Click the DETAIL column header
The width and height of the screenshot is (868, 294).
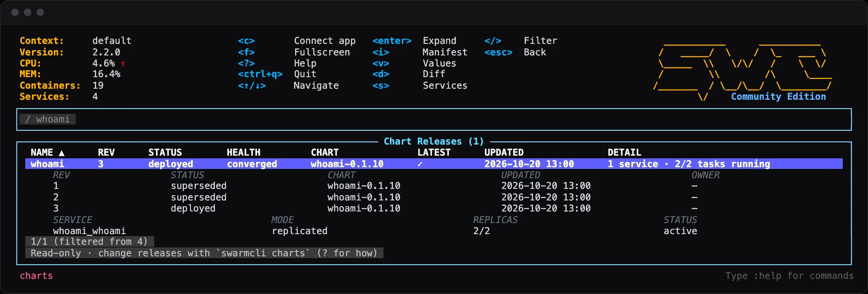pos(624,153)
